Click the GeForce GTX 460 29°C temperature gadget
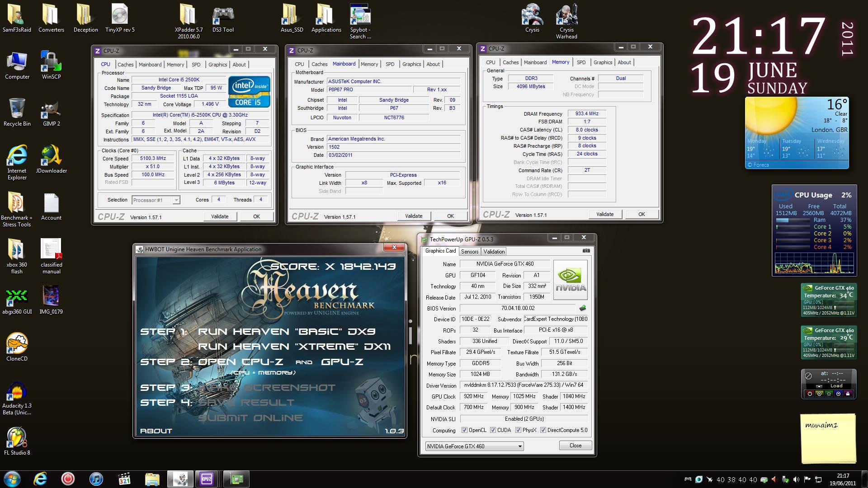The width and height of the screenshot is (868, 488). pos(828,343)
